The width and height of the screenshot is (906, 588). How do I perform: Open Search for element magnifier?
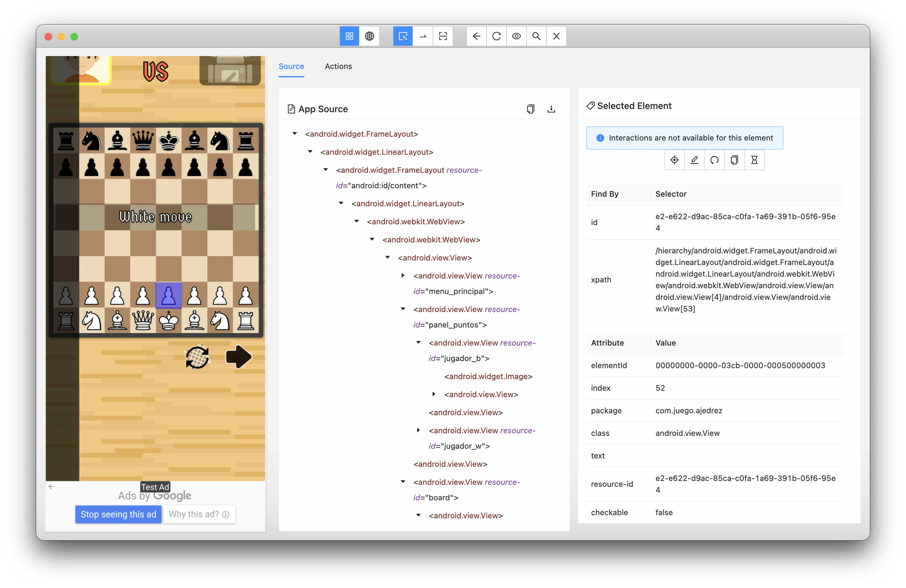(x=537, y=36)
